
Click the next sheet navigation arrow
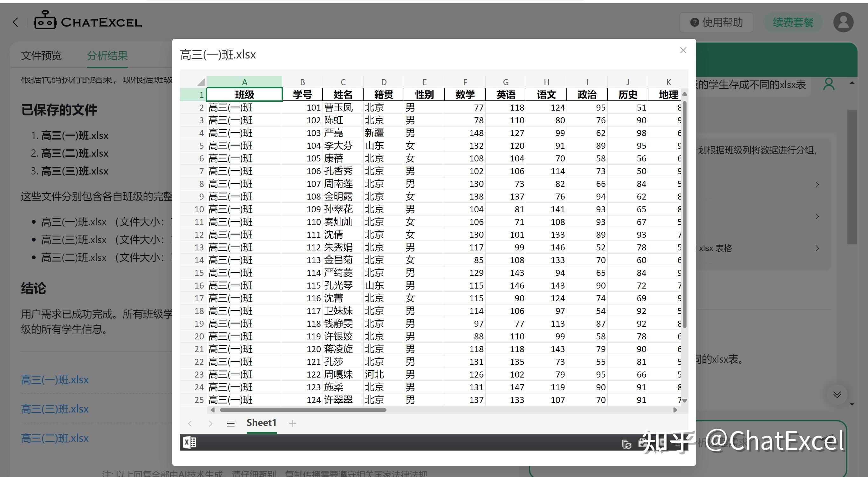210,423
